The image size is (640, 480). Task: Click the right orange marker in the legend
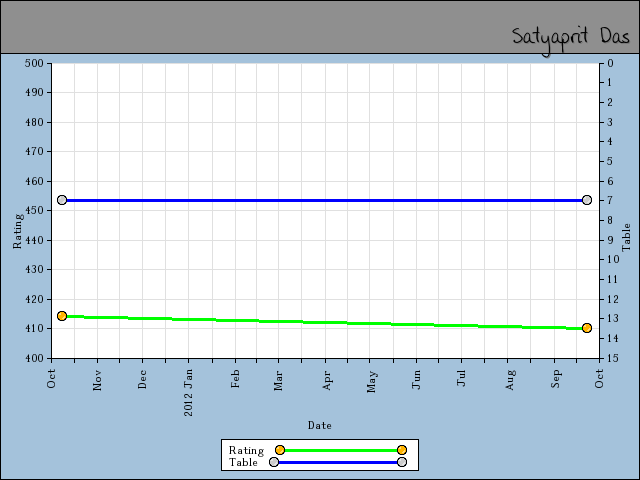pyautogui.click(x=402, y=450)
